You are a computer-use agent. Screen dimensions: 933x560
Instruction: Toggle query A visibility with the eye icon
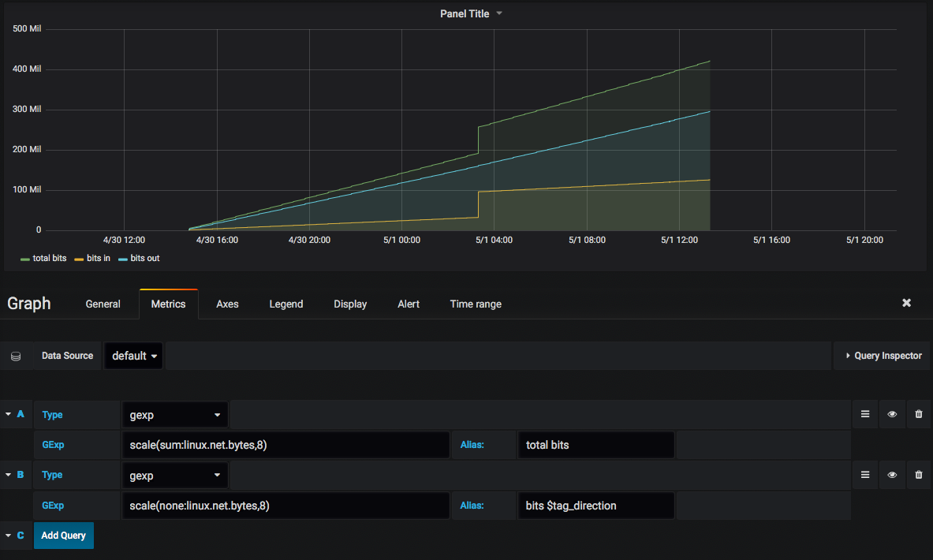click(x=892, y=414)
